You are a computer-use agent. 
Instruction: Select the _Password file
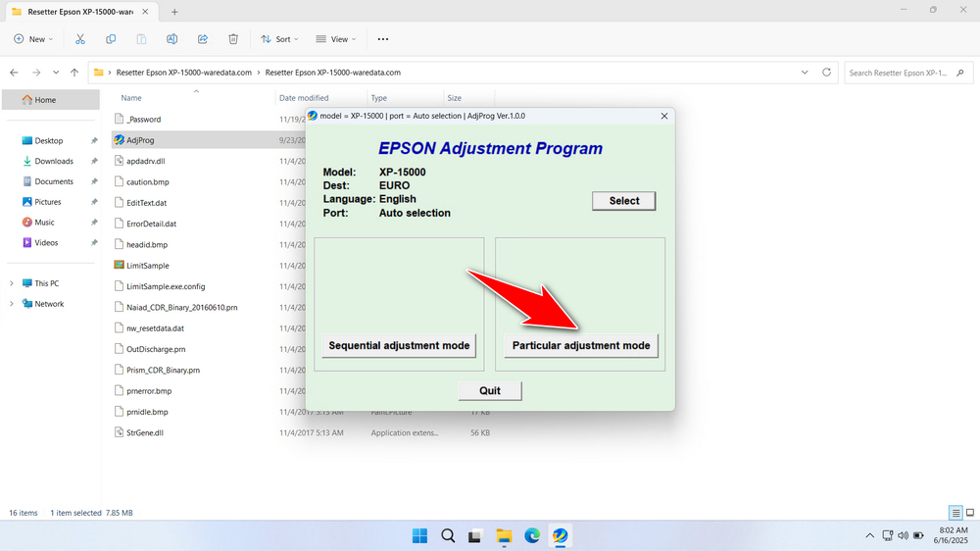click(144, 120)
